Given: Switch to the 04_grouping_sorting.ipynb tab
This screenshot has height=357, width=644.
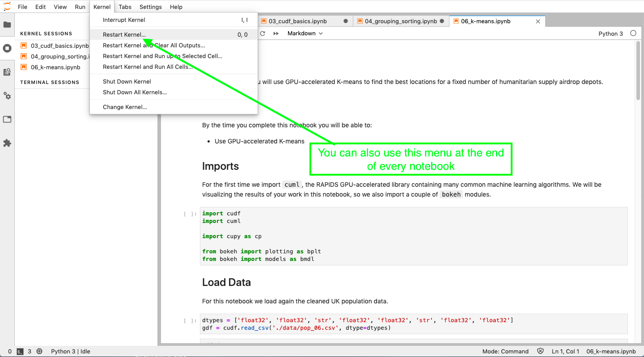Looking at the screenshot, I should (400, 21).
